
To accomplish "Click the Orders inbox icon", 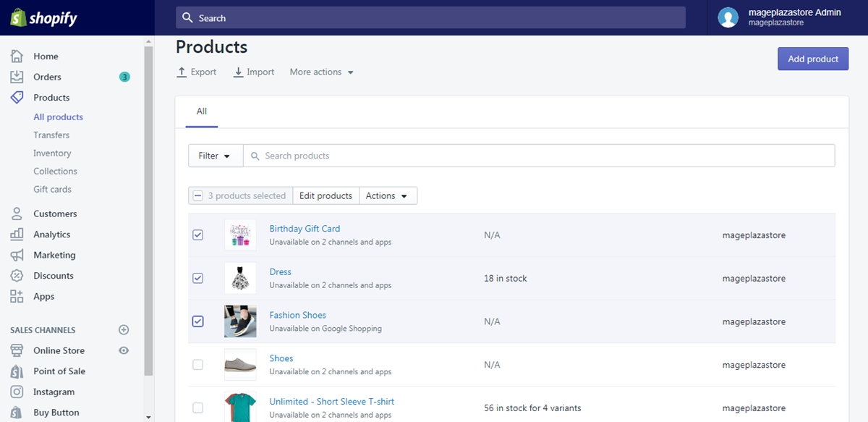I will [17, 77].
